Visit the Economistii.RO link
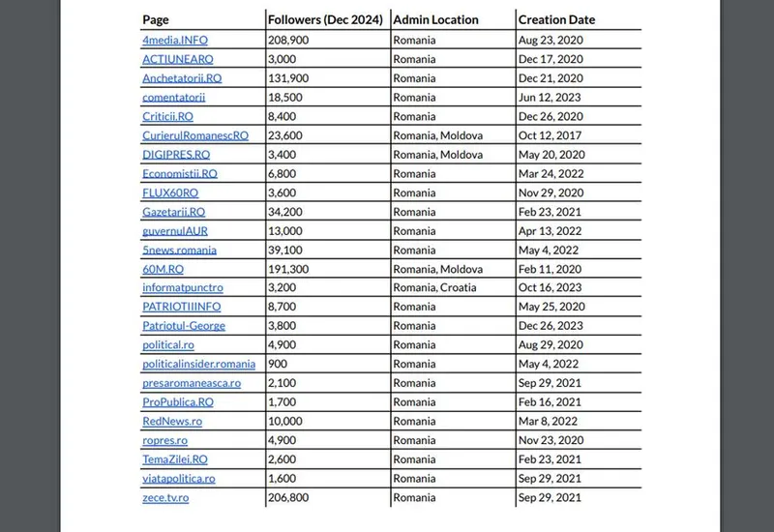Screen dimensions: 774x532 [x=180, y=174]
